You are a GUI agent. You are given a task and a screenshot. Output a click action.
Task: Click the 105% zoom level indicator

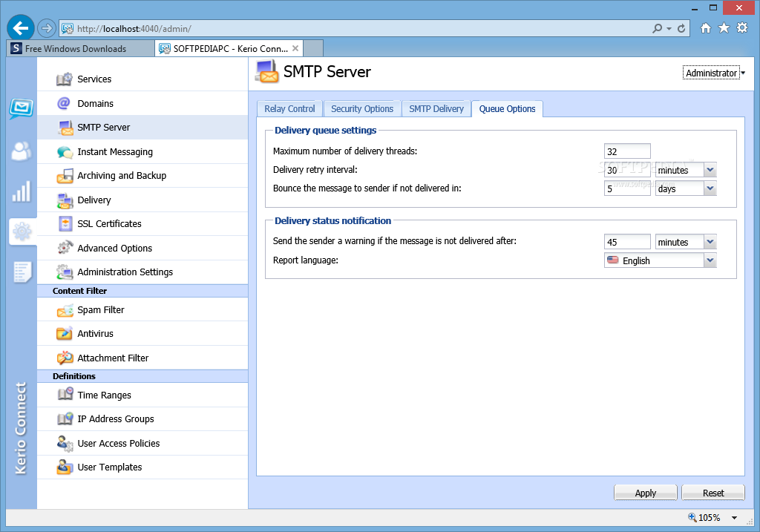click(x=704, y=518)
